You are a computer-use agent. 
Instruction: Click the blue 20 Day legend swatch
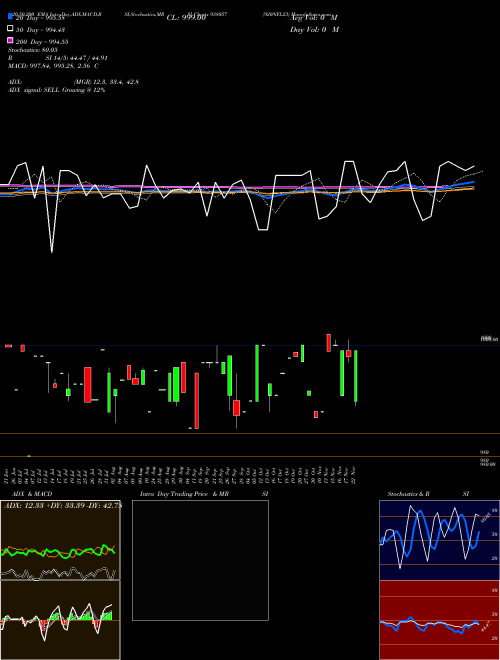[x=11, y=16]
